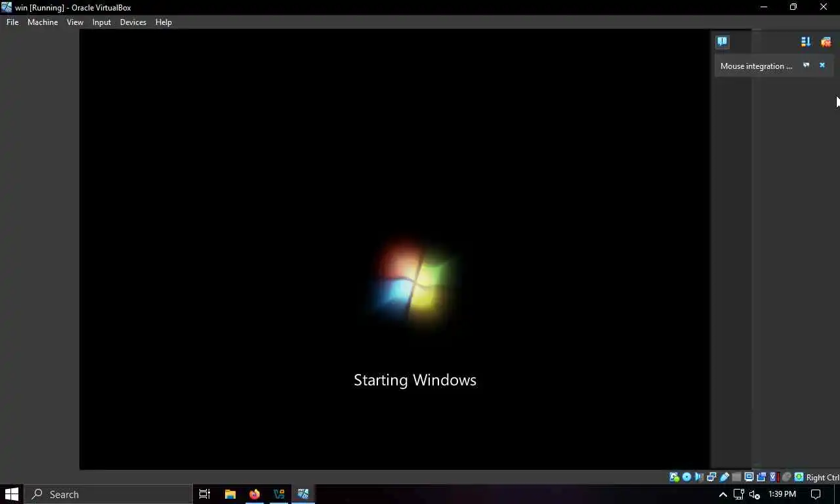Click the muted volume tray icon
The image size is (840, 504).
point(755,494)
